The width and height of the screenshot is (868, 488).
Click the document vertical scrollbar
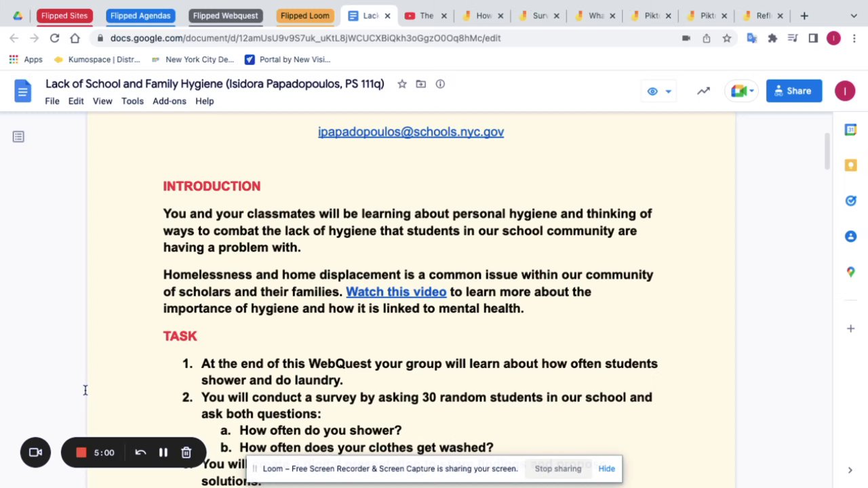(x=827, y=152)
